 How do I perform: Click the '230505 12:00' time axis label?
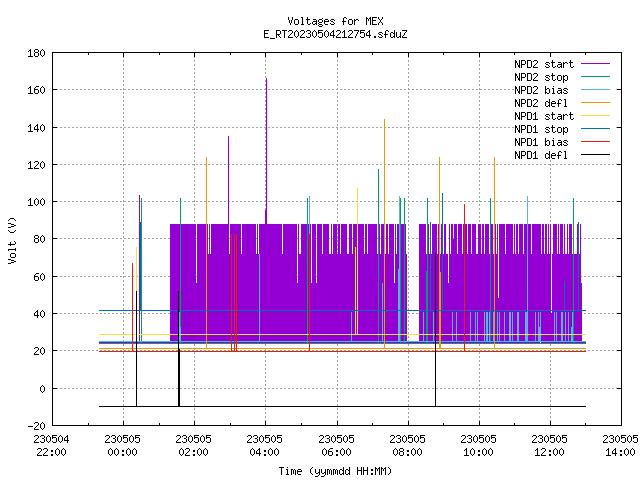pyautogui.click(x=549, y=446)
